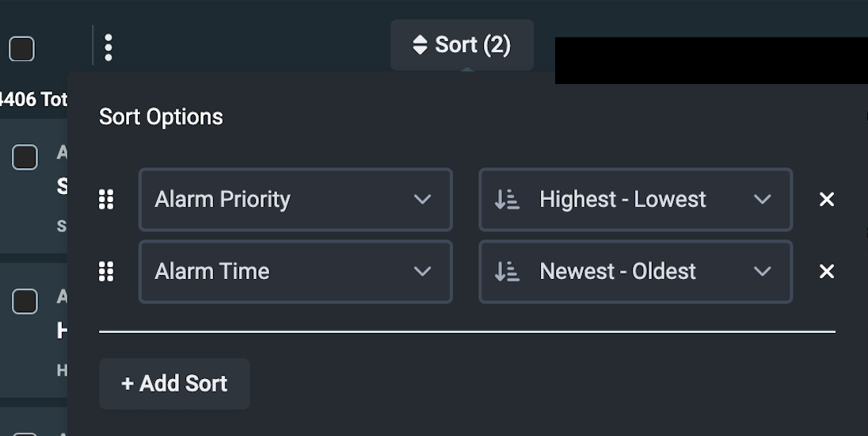Check the second alarm row checkbox
This screenshot has width=868, height=436.
pyautogui.click(x=25, y=301)
